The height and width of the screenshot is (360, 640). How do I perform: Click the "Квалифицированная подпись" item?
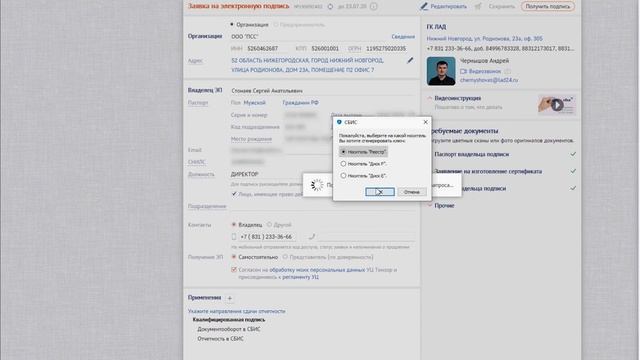click(x=229, y=320)
